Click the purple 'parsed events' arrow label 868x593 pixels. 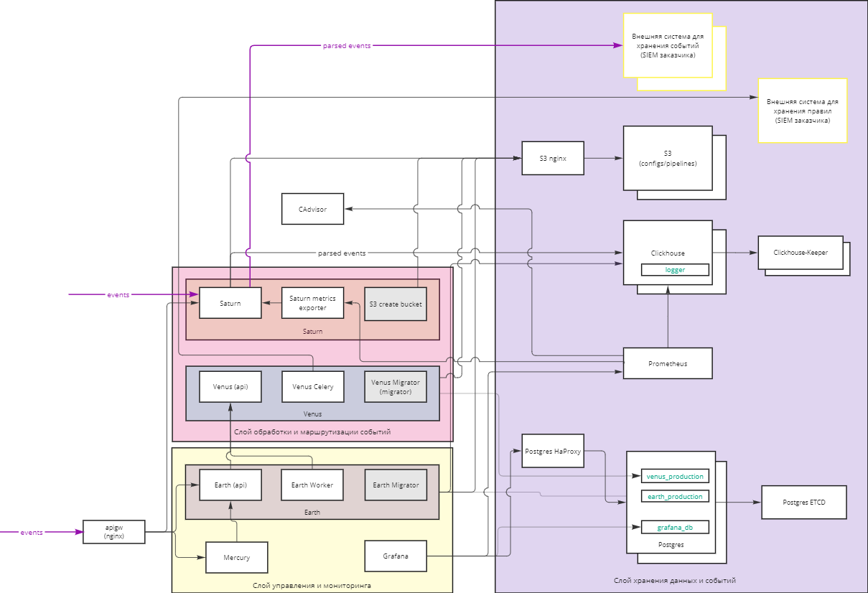pos(347,45)
